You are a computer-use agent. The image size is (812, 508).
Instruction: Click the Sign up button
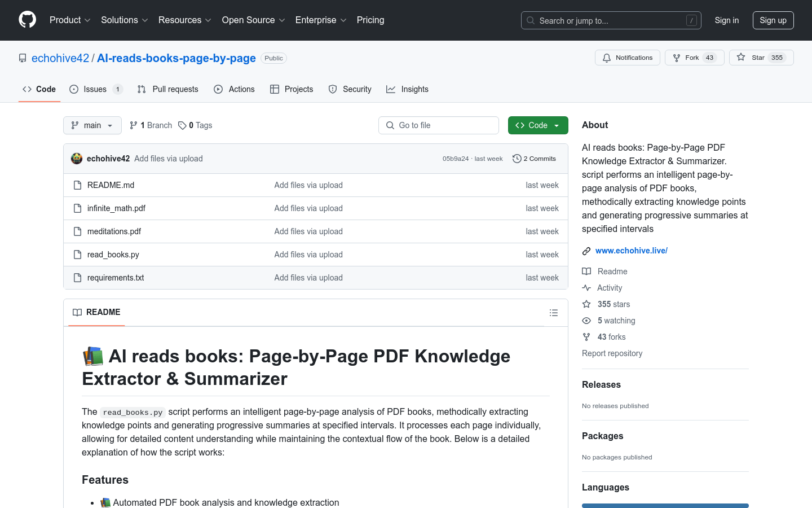coord(773,20)
